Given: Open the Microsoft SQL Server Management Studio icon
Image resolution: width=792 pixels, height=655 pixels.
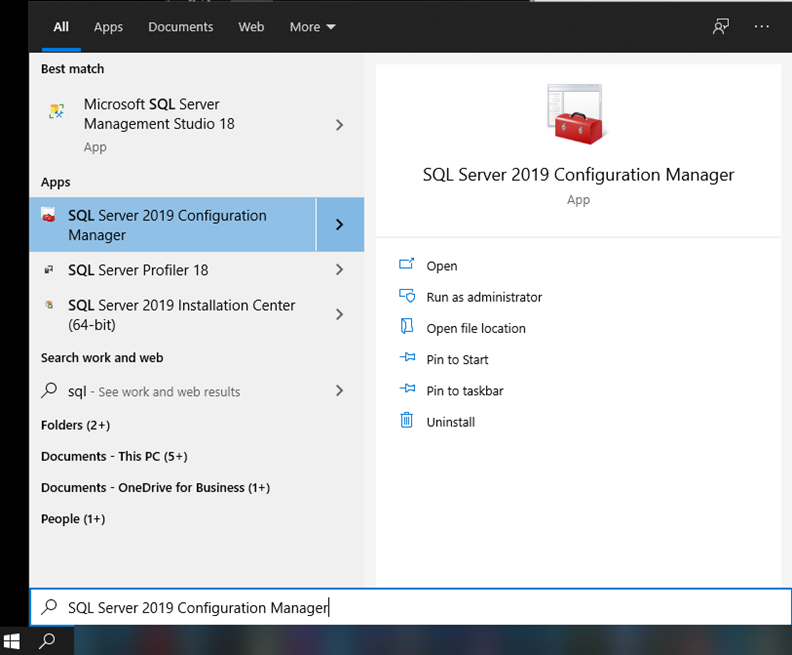Looking at the screenshot, I should point(57,111).
